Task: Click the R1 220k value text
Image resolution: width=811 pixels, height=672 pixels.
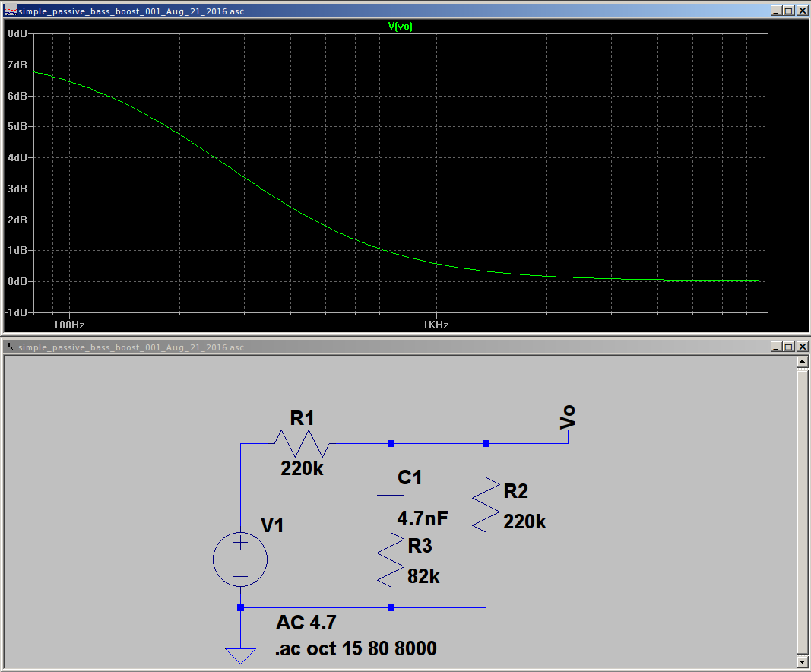Action: tap(302, 468)
